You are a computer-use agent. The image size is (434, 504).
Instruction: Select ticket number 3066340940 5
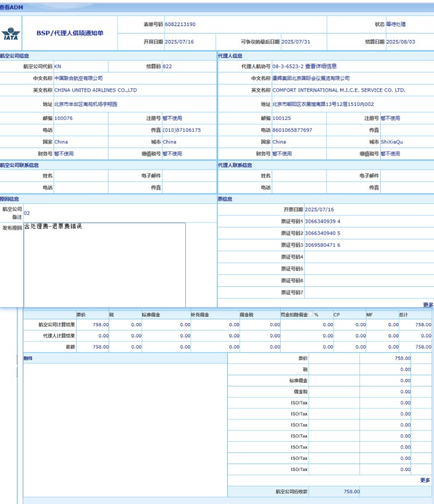322,233
